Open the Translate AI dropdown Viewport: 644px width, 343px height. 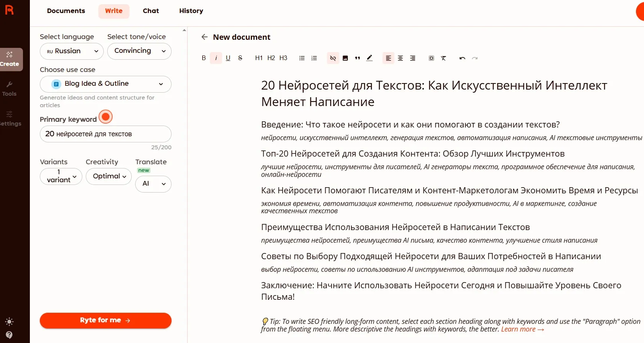click(153, 184)
